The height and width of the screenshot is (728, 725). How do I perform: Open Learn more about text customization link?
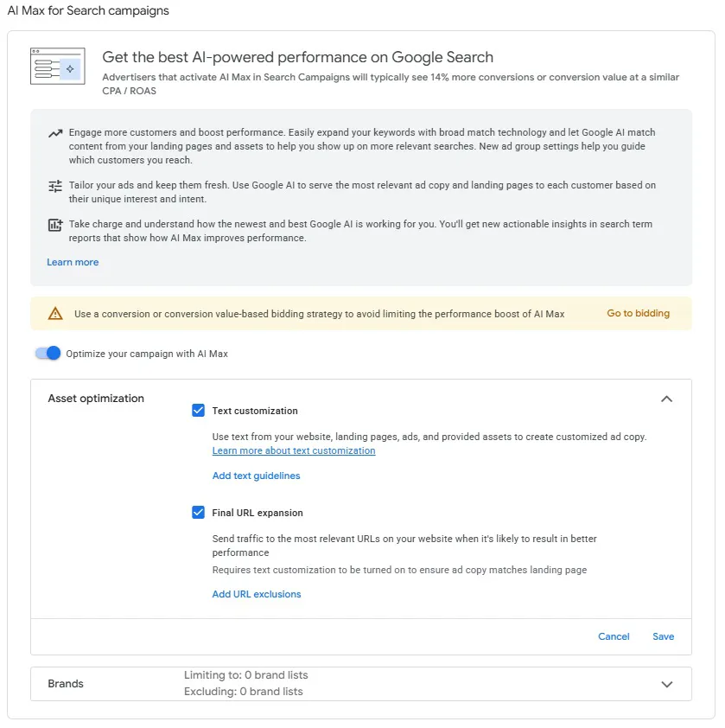click(294, 450)
